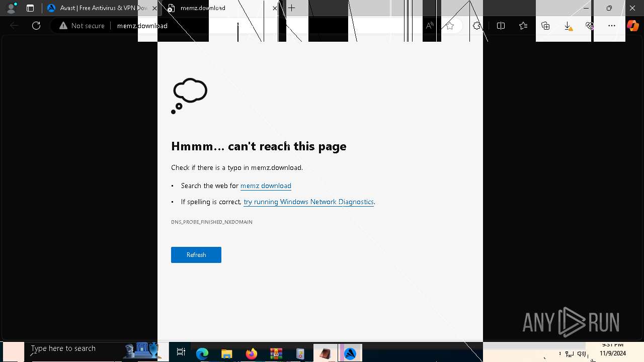Reload the page with the refresh icon
The width and height of the screenshot is (644, 362).
click(36, 26)
